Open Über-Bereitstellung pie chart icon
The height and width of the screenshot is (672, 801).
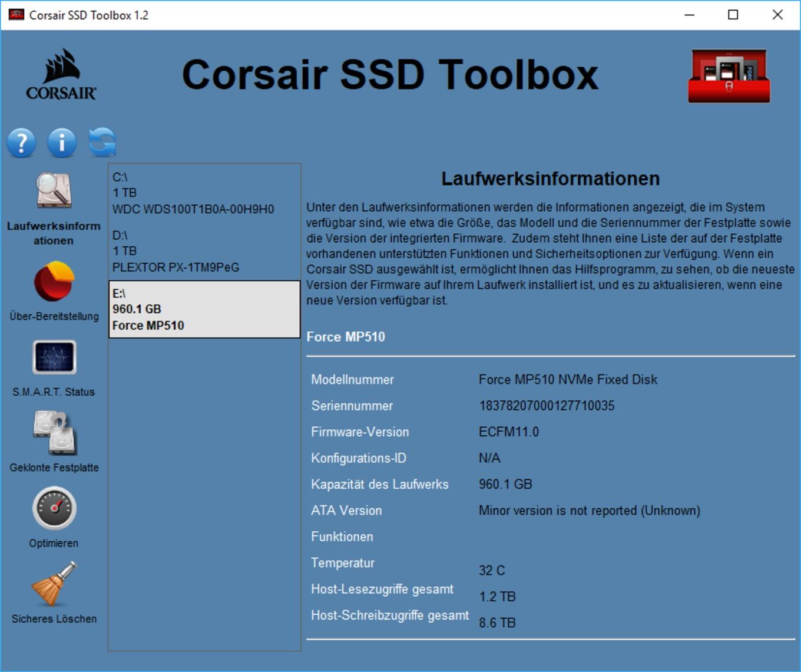tap(54, 281)
